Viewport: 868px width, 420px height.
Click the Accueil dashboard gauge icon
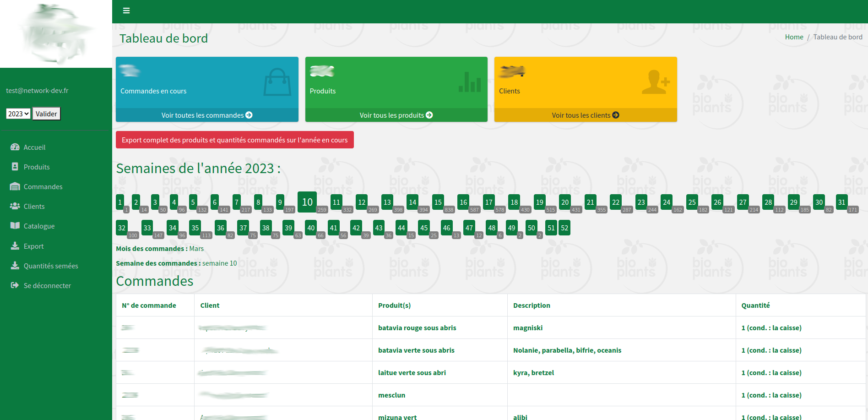pos(15,147)
